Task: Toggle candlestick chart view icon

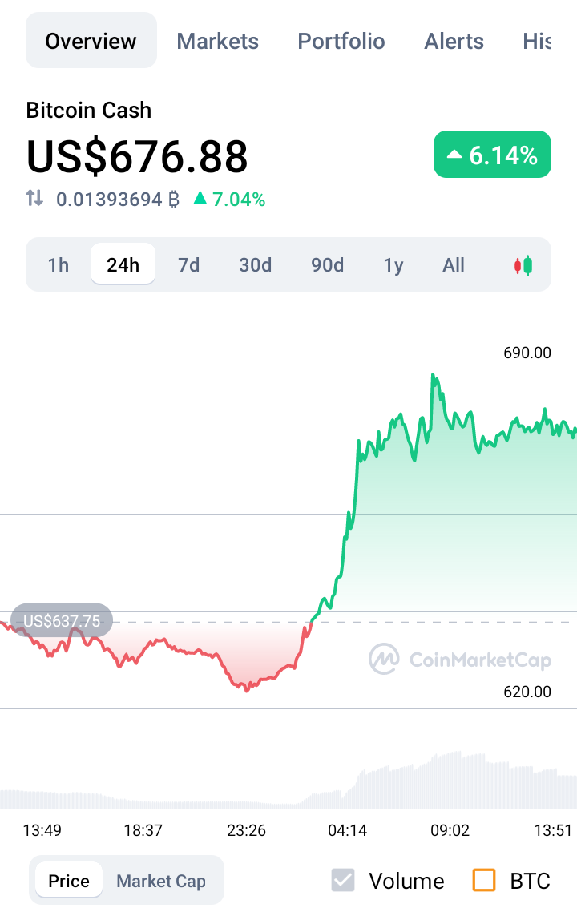Action: [523, 265]
